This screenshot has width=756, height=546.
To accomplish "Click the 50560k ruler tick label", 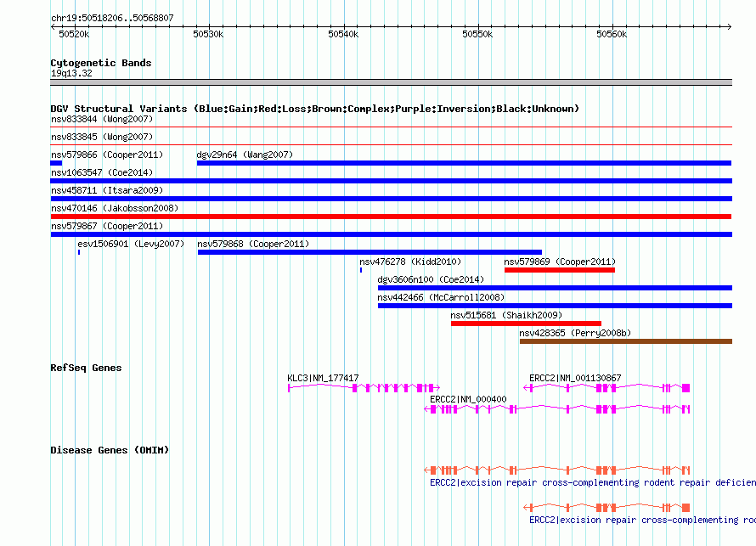I will click(612, 34).
